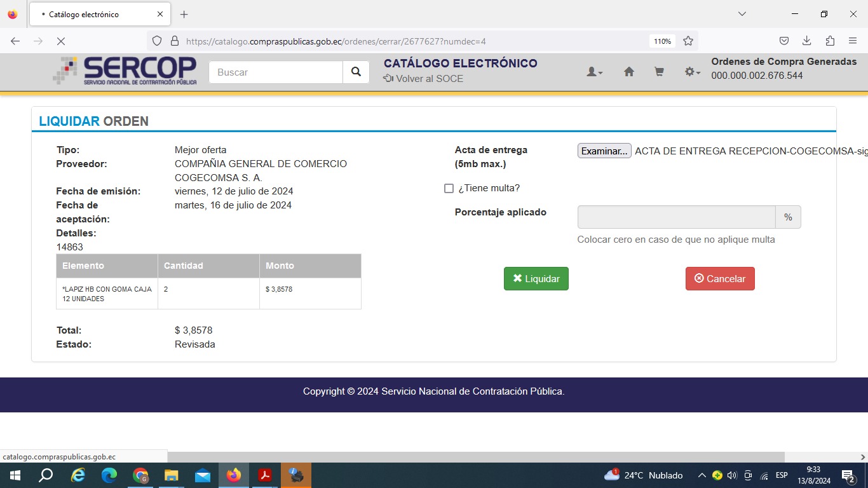Expand the list all tabs chevron
The image size is (868, 488).
click(x=742, y=14)
